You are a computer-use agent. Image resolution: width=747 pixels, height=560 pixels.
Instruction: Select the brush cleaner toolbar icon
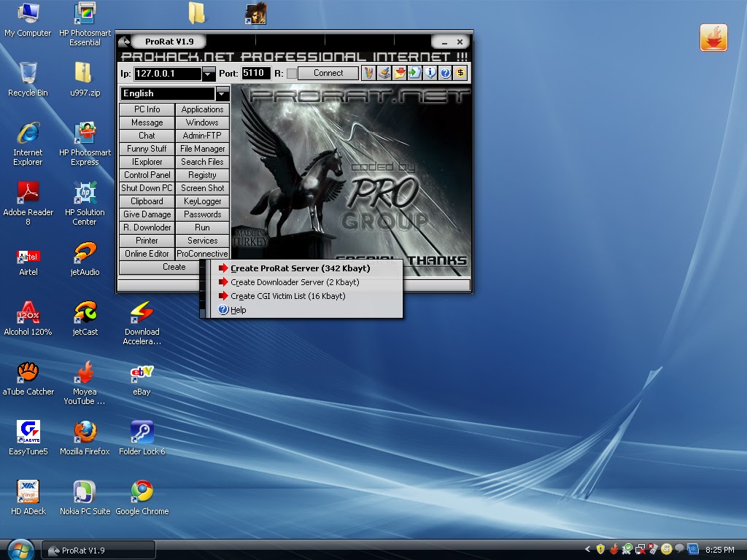(384, 73)
